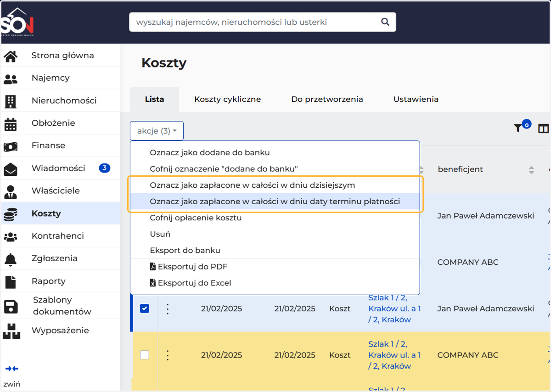The image size is (551, 392).
Task: Select Oznacz jako zapłacone w dniu dzisiejszym
Action: click(275, 185)
